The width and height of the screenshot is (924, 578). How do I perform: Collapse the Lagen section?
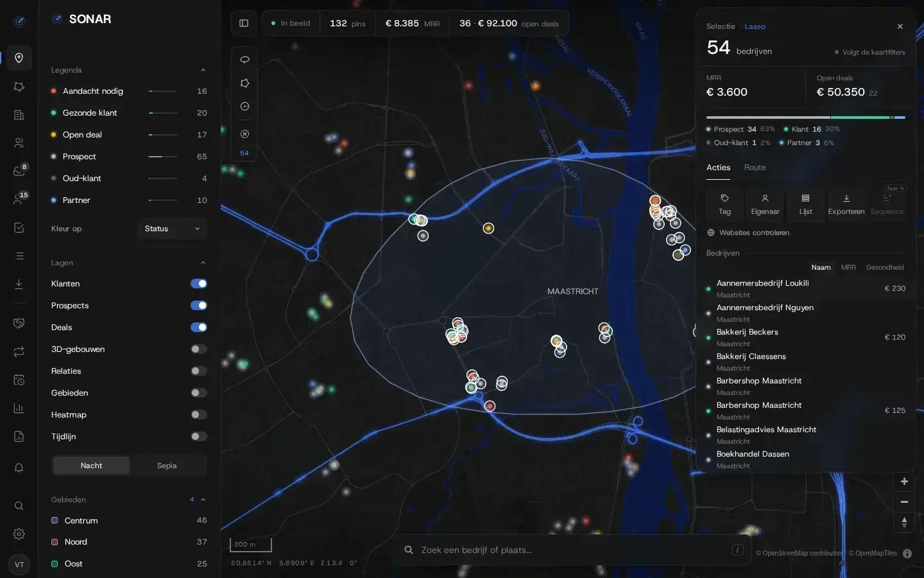(x=203, y=263)
